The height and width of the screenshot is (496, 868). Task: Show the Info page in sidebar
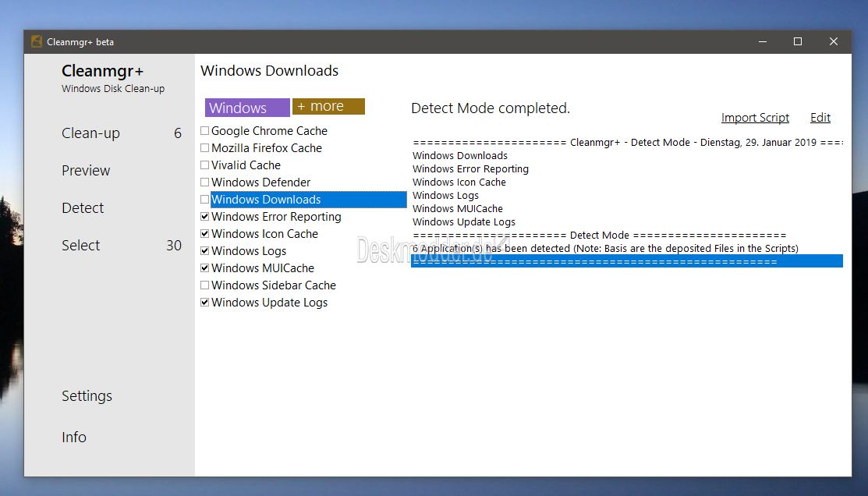pos(73,438)
